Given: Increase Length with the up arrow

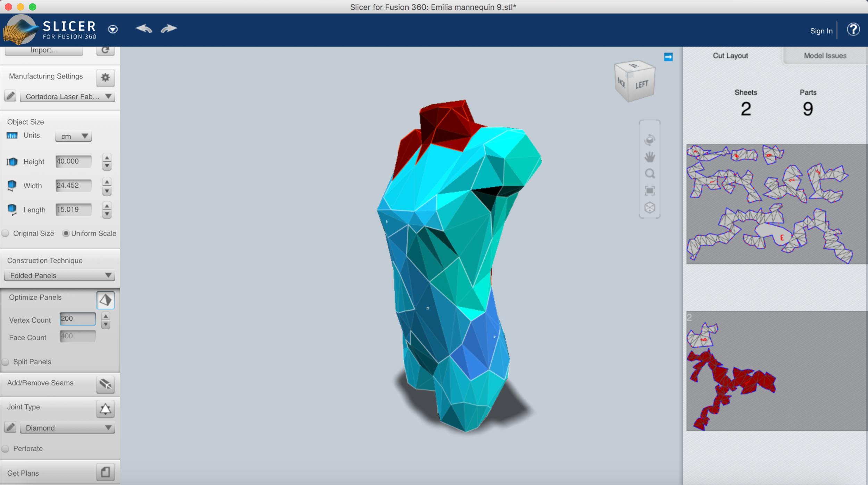Looking at the screenshot, I should coord(107,206).
